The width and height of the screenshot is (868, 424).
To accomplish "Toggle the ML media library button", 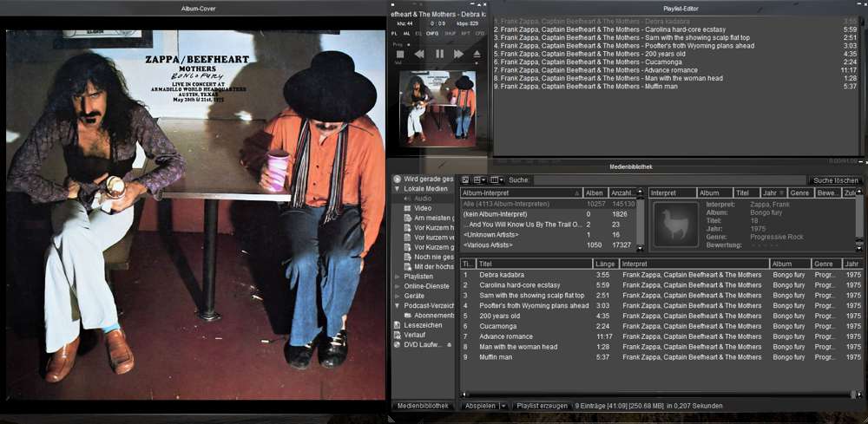I will click(406, 33).
